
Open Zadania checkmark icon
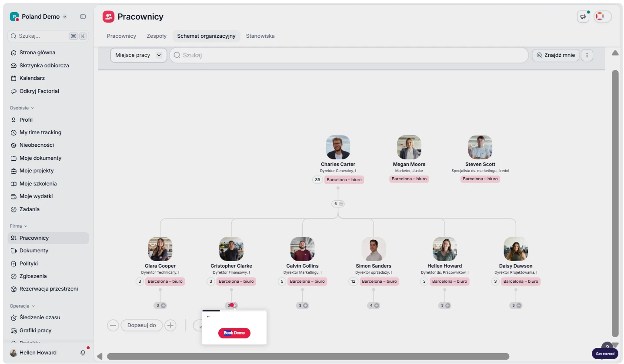pyautogui.click(x=13, y=209)
